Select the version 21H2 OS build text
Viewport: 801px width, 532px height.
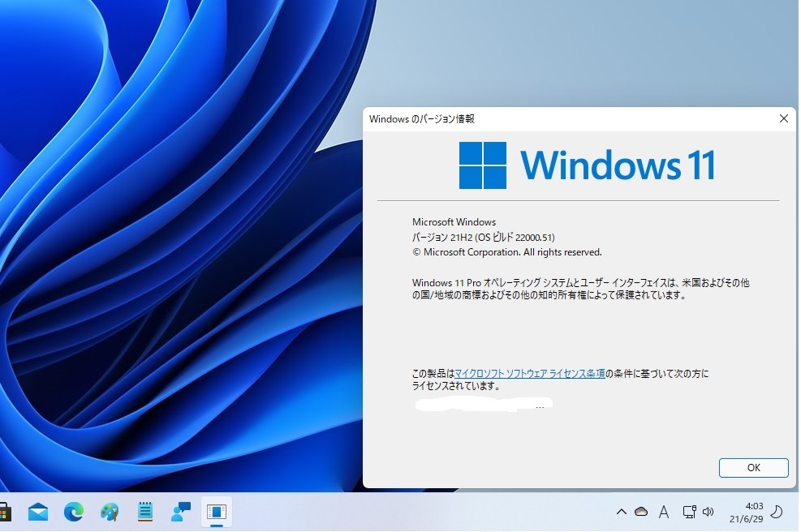(483, 237)
